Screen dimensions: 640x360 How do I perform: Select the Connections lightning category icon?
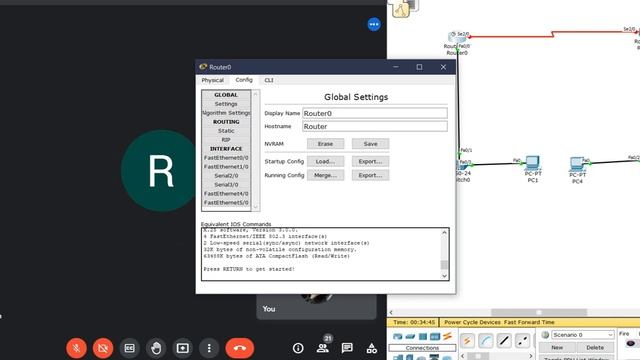pyautogui.click(x=447, y=336)
